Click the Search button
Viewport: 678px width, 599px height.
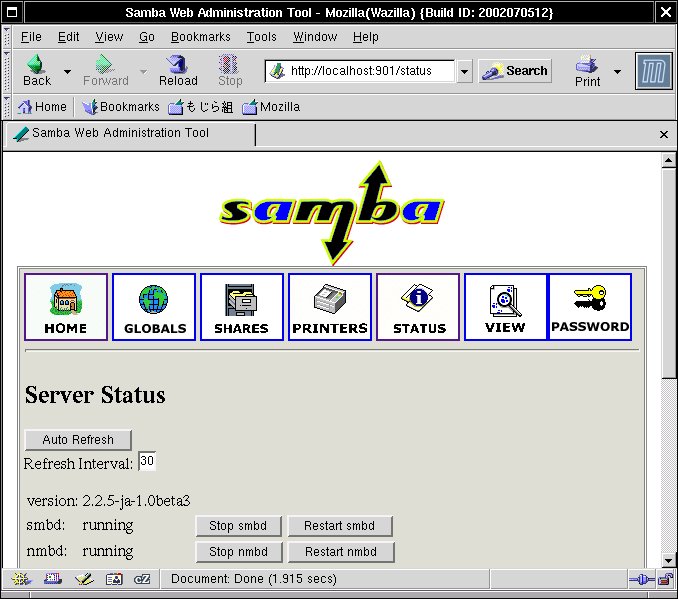515,71
